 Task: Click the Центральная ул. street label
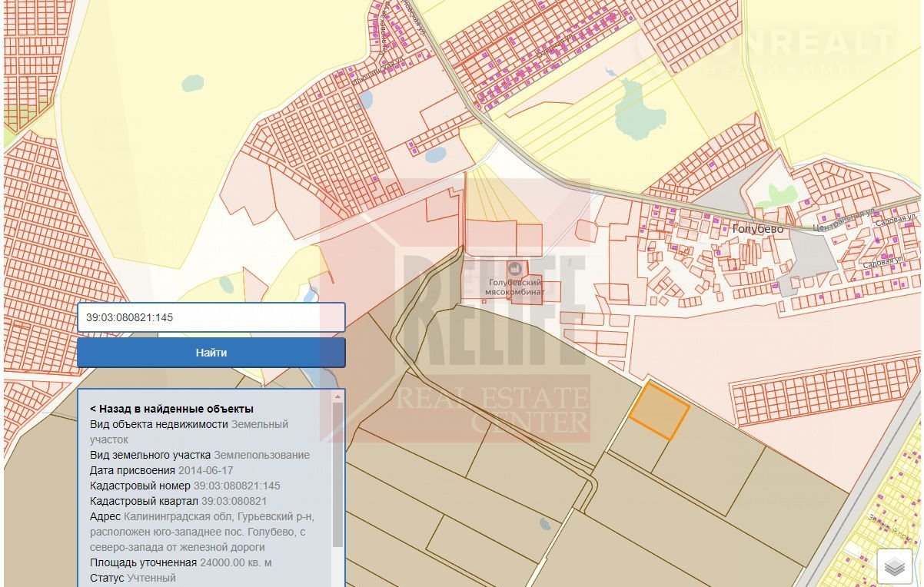pos(843,221)
